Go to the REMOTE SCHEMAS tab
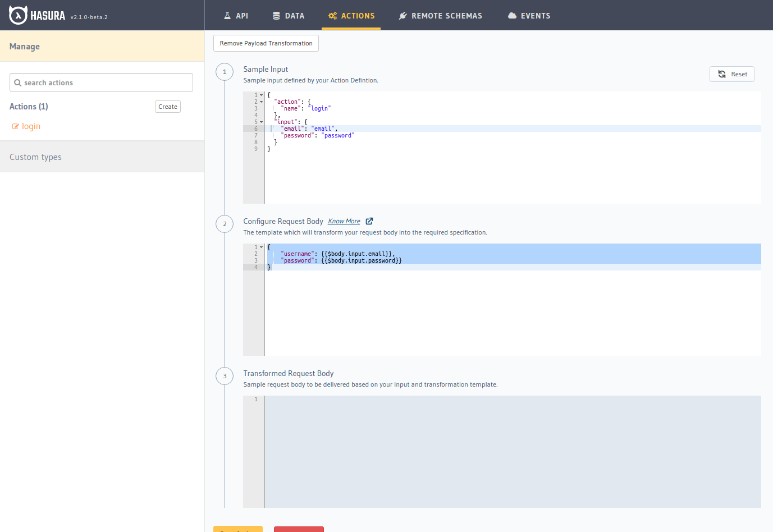Screen dimensions: 773x532 click(x=441, y=16)
